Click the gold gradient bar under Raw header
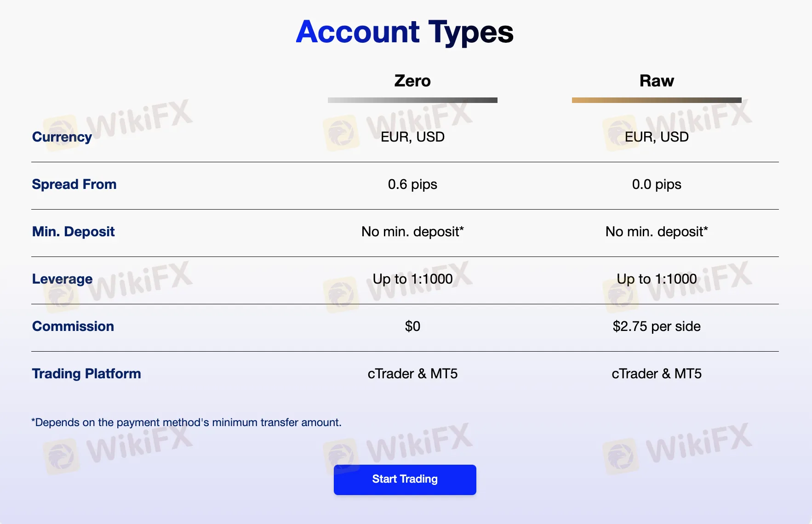The image size is (812, 524). click(x=656, y=100)
